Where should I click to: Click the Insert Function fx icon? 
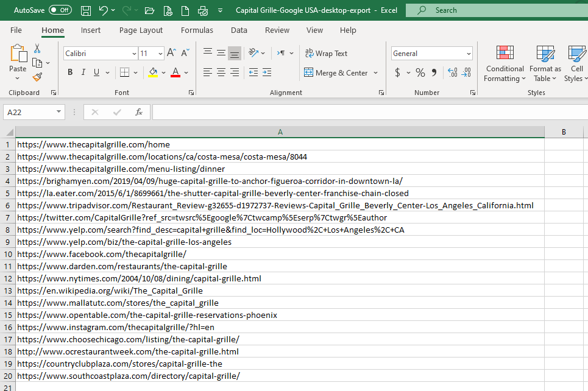click(x=139, y=112)
